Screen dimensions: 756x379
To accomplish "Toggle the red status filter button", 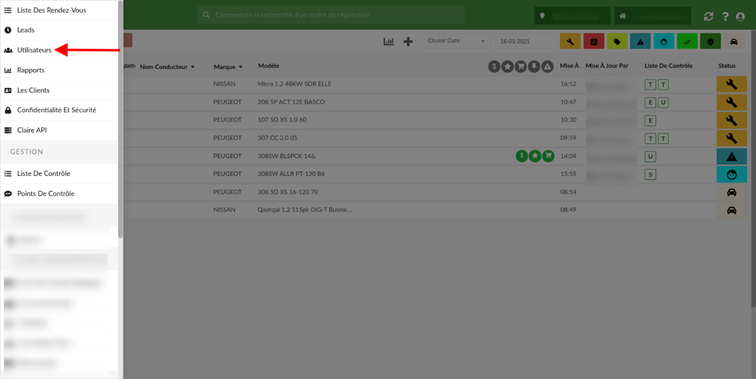I will tap(594, 41).
